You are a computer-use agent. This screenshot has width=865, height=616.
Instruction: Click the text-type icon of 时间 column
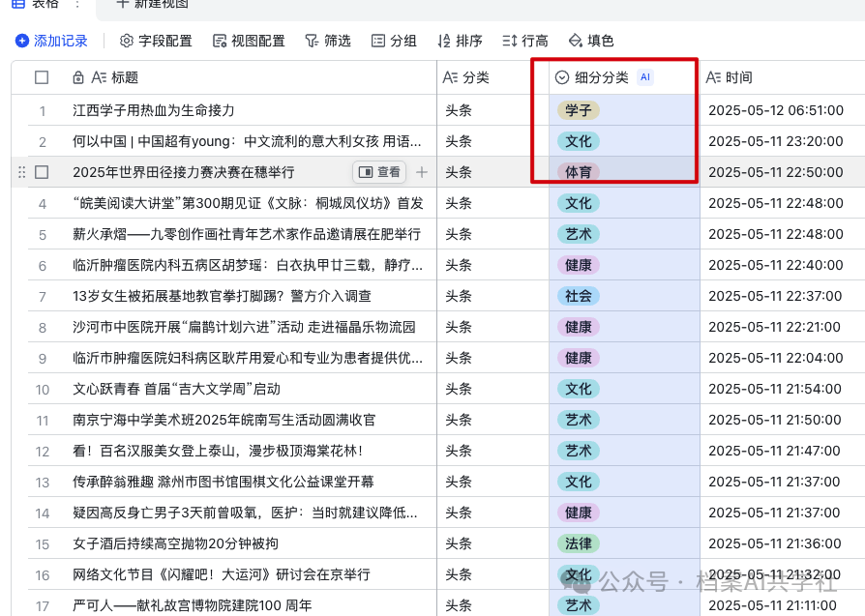pos(713,77)
